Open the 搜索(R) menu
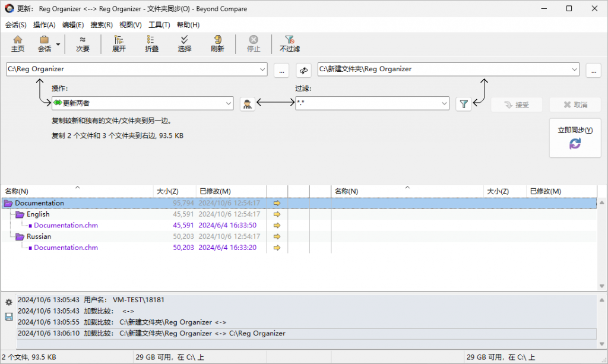Image resolution: width=608 pixels, height=364 pixels. 102,25
